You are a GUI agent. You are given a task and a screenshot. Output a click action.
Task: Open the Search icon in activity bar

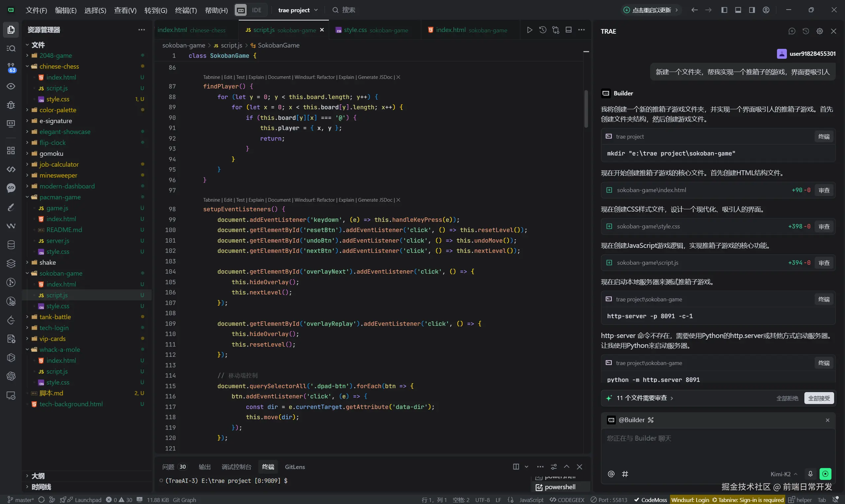pos(11,48)
